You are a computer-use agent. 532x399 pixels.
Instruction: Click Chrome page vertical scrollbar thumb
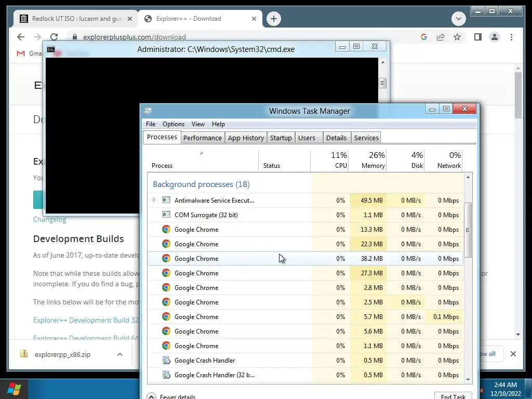[x=518, y=95]
